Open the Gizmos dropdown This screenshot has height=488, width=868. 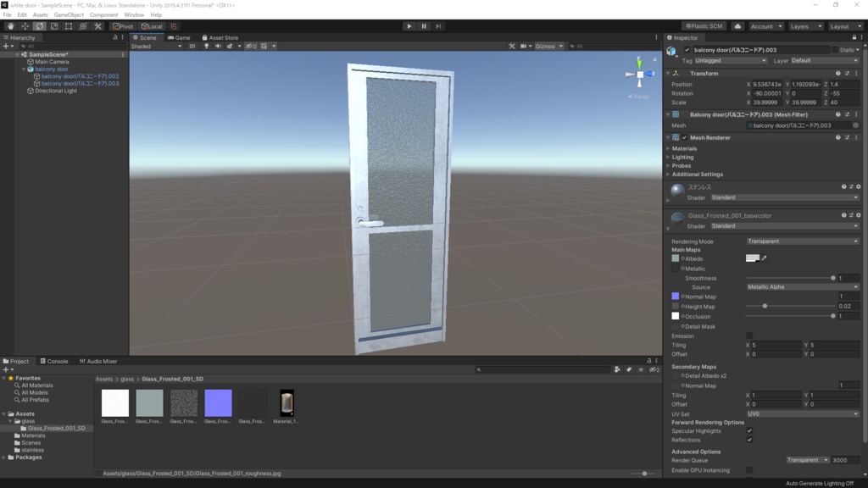tap(548, 47)
